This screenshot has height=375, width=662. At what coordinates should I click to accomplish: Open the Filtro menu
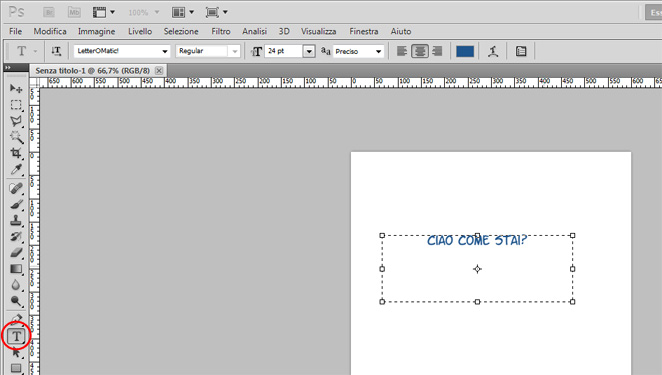221,31
